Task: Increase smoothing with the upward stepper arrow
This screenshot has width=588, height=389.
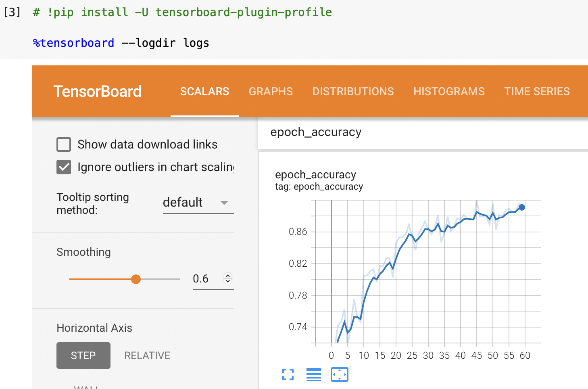Action: click(227, 276)
